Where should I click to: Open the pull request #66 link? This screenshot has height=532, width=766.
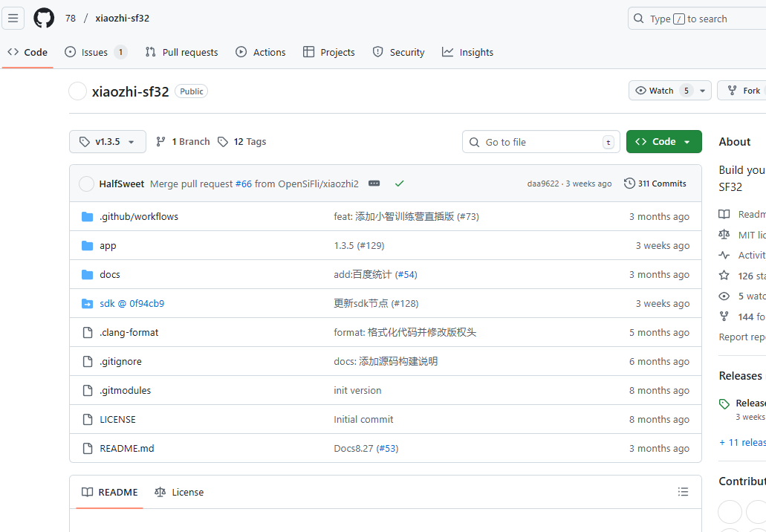click(244, 184)
